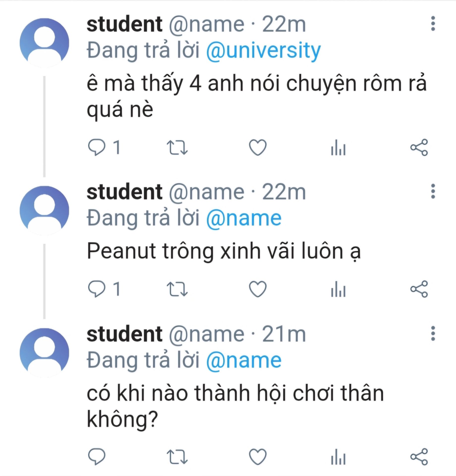Like the "Peanut trông xinh" tweet

[258, 289]
